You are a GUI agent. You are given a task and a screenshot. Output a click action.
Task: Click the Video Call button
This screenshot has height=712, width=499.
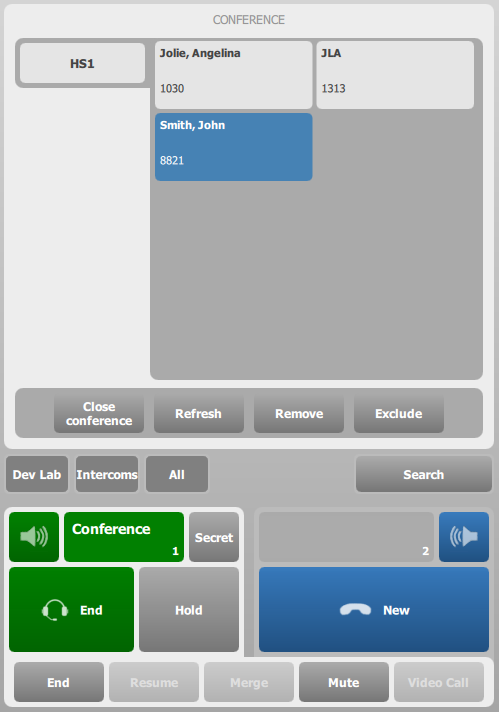click(x=439, y=682)
